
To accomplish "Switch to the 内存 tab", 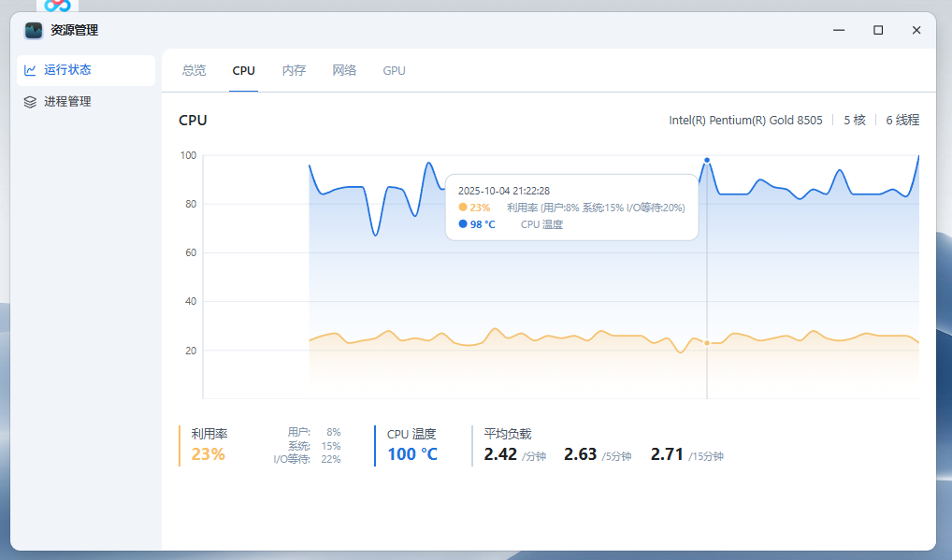I will (x=294, y=70).
